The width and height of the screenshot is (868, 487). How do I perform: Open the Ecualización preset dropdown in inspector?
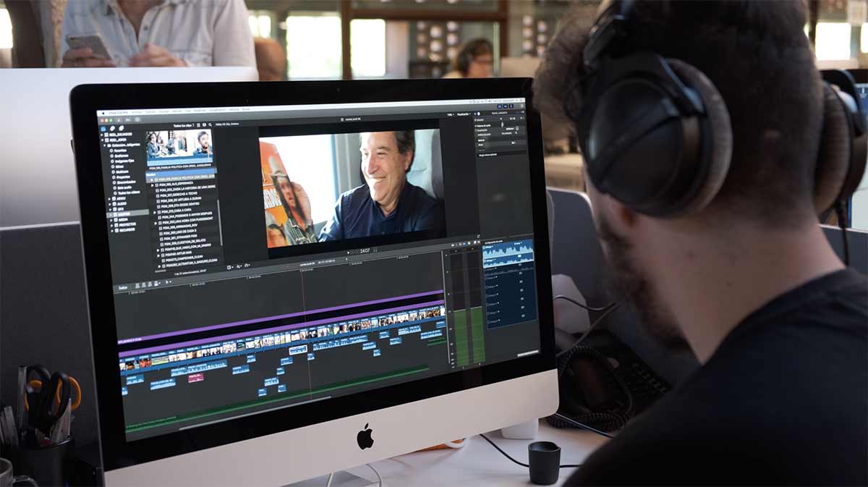point(510,129)
